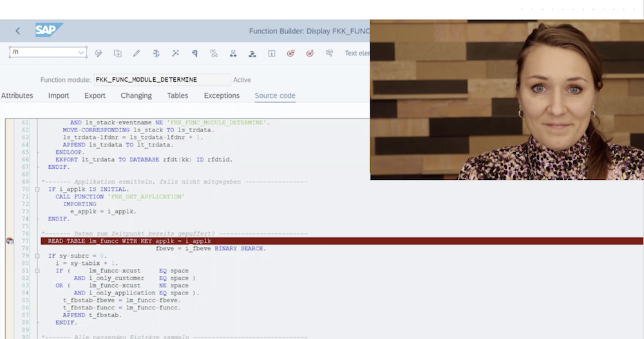The height and width of the screenshot is (339, 644).
Task: Click the Text elements button
Action: [357, 53]
